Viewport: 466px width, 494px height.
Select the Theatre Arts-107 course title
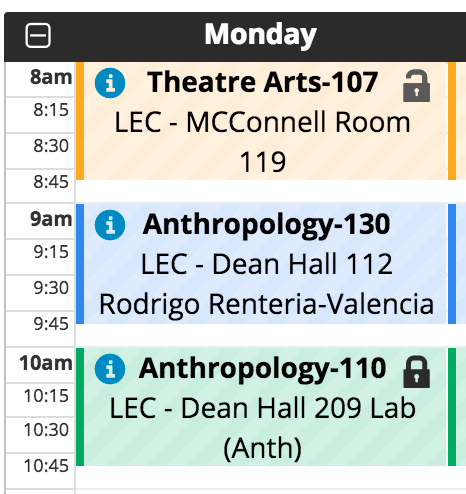[x=263, y=82]
